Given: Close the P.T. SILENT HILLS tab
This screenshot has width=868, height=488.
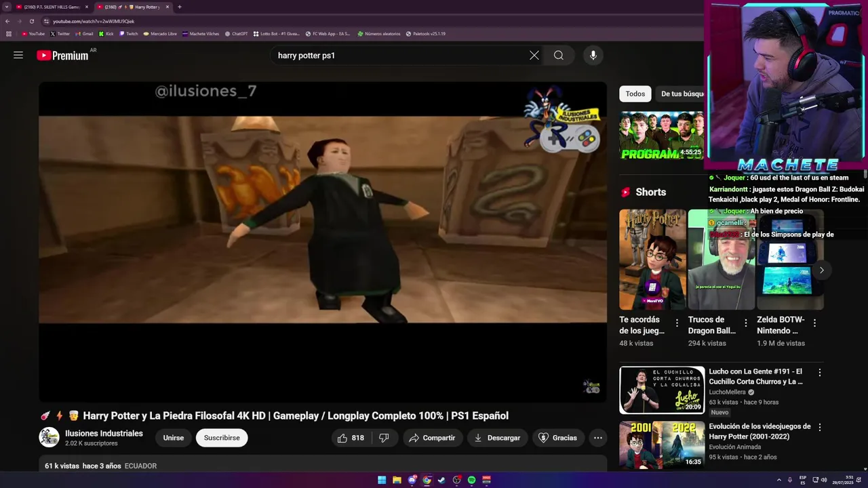Looking at the screenshot, I should click(87, 7).
